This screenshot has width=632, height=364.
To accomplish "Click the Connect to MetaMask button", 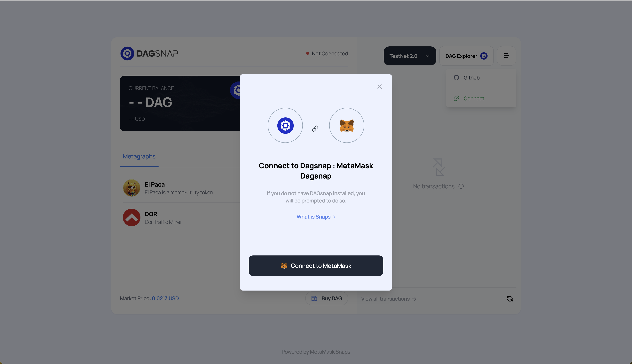I will coord(316,266).
